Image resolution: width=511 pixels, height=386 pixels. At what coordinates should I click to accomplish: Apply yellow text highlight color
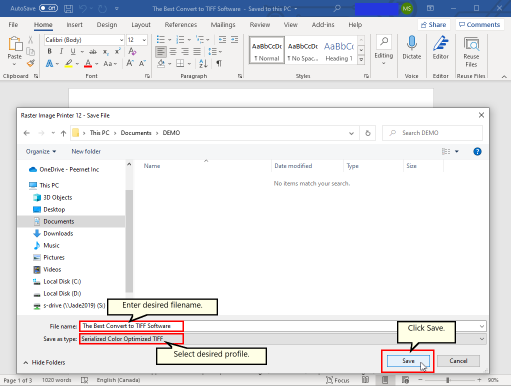coord(69,63)
